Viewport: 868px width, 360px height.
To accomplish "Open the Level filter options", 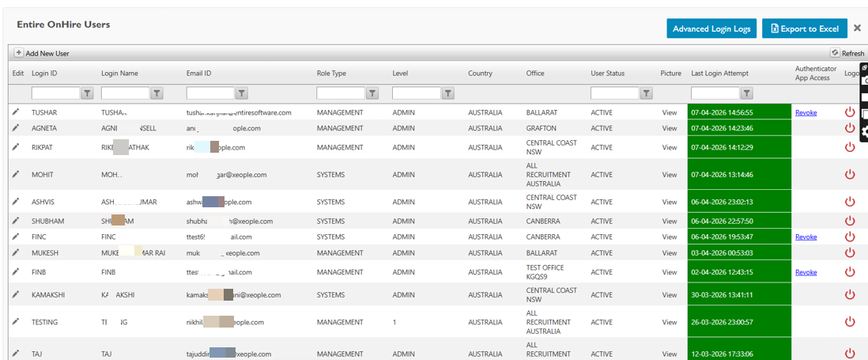I will [x=448, y=93].
